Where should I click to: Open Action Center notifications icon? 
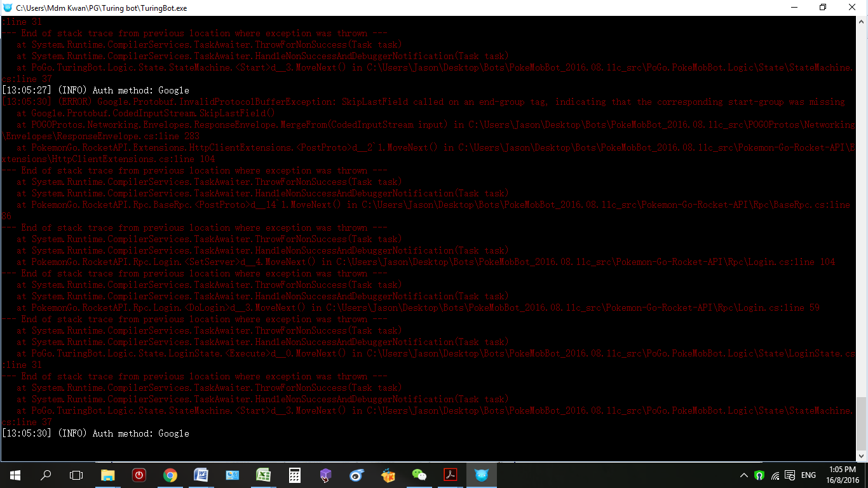tap(790, 475)
